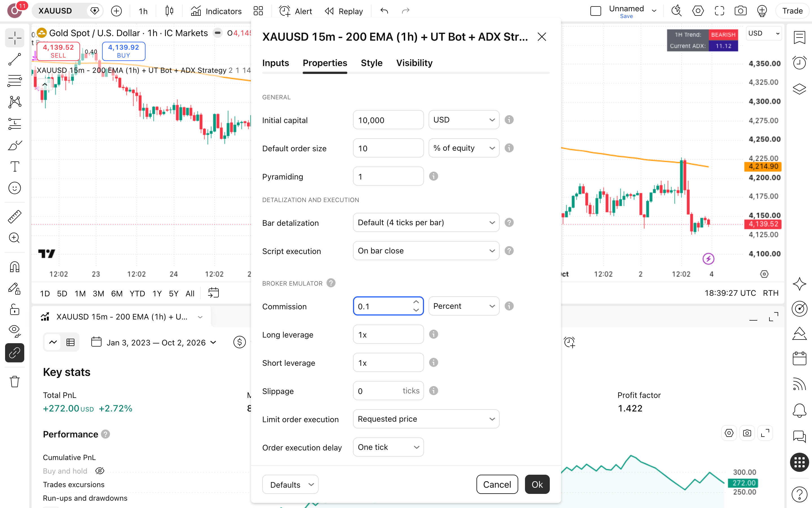Switch to the strategy overview chart view
Image resolution: width=812 pixels, height=508 pixels.
(53, 342)
